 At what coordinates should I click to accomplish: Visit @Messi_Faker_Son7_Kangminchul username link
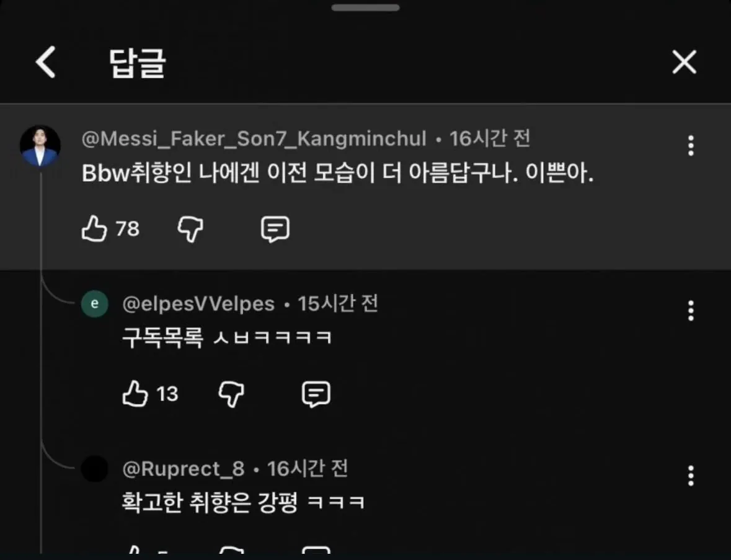tap(254, 139)
